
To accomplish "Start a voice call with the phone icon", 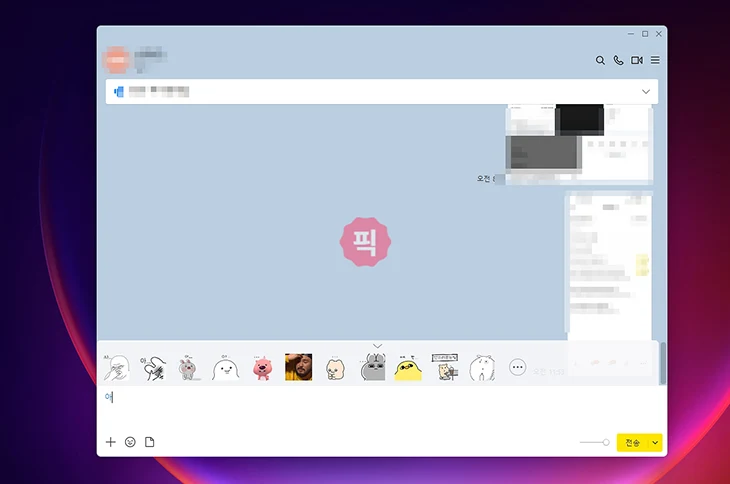I will (x=618, y=60).
